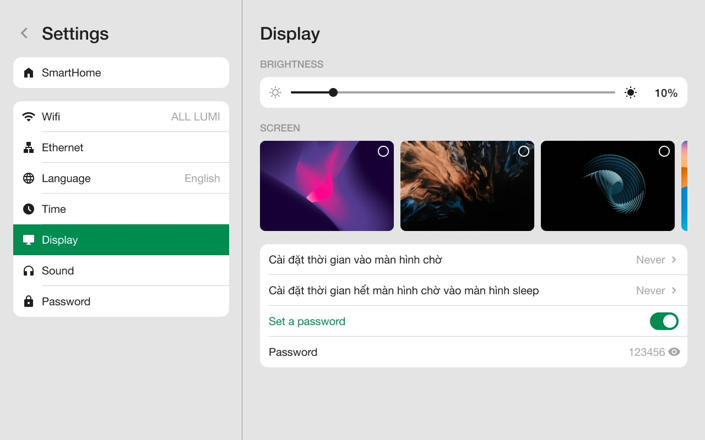This screenshot has height=440, width=705.
Task: Click the back arrow beside Settings
Action: point(24,34)
